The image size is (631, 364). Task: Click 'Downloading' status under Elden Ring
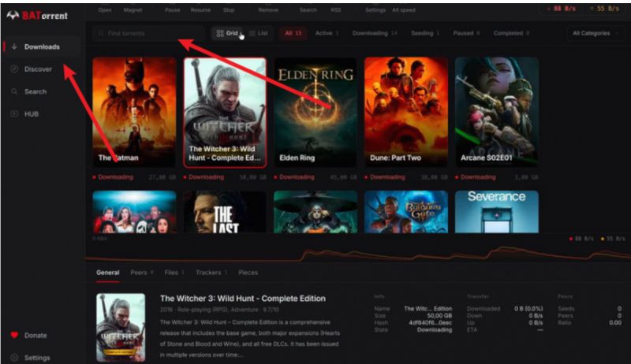[297, 177]
